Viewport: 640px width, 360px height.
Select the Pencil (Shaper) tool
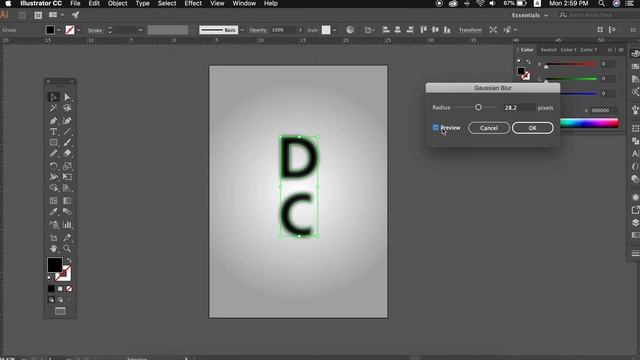tap(53, 153)
